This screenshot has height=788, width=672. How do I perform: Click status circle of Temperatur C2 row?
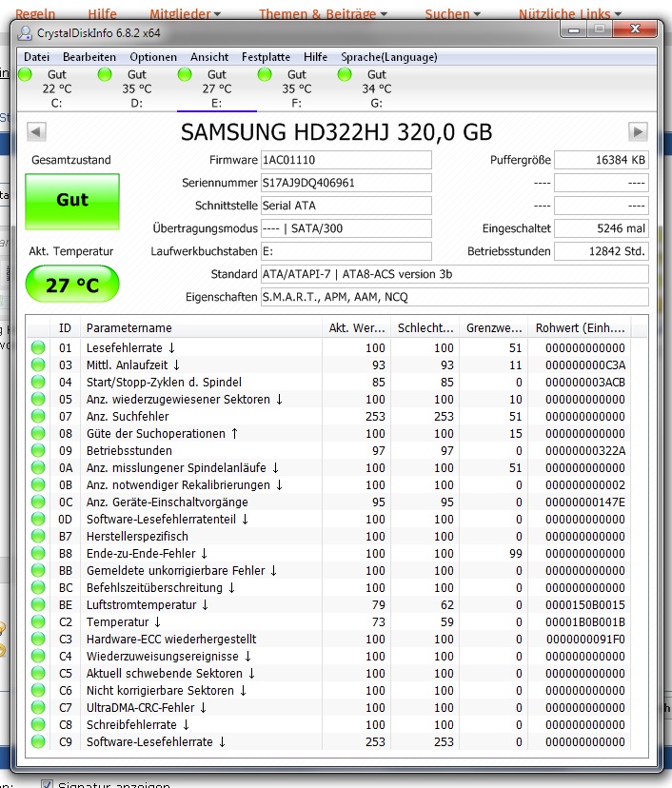coord(38,621)
